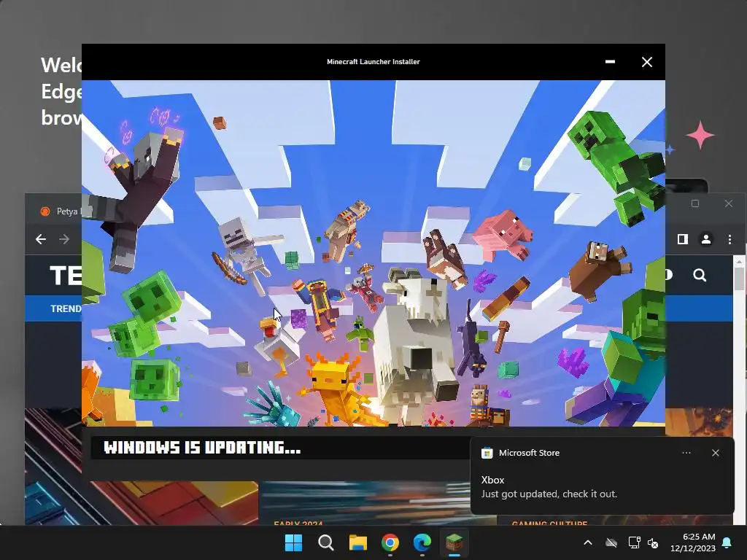Select Minecraft Launcher taskbar icon
This screenshot has width=747, height=560.
point(454,542)
